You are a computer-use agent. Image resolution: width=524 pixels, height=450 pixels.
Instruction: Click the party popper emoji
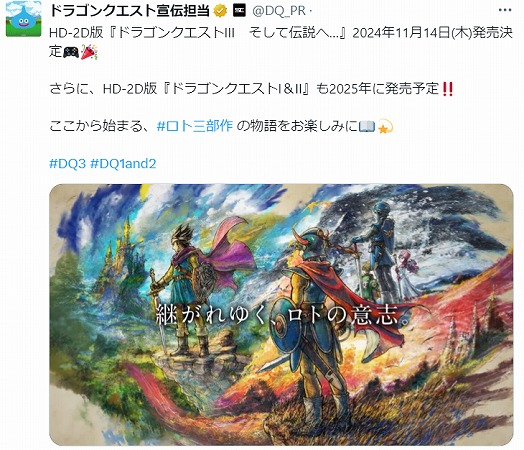coord(89,52)
